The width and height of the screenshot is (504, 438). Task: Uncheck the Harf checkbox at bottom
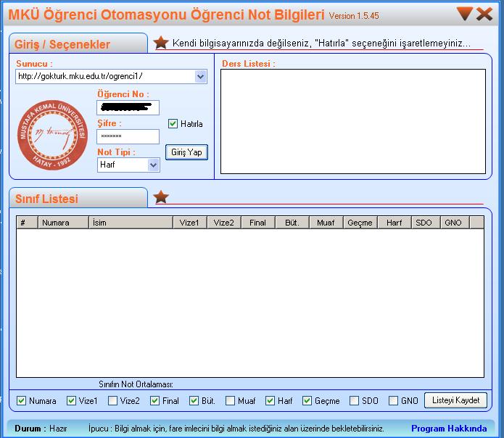270,400
